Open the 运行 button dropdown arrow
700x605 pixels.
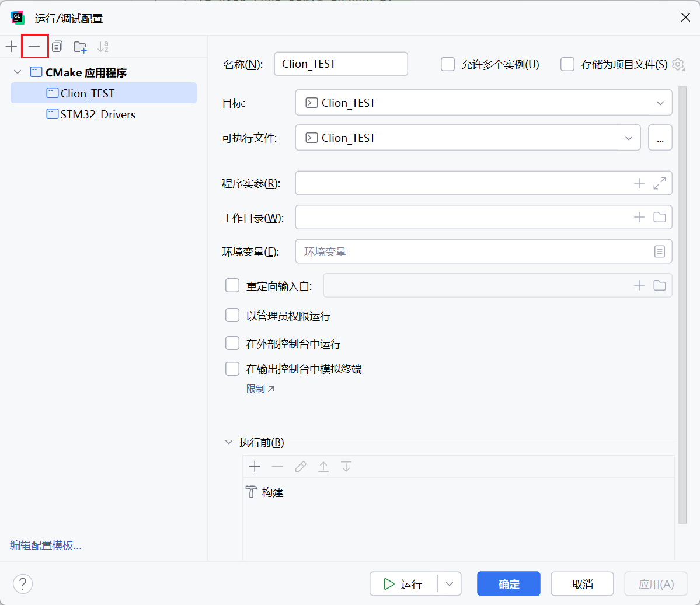[x=450, y=584]
